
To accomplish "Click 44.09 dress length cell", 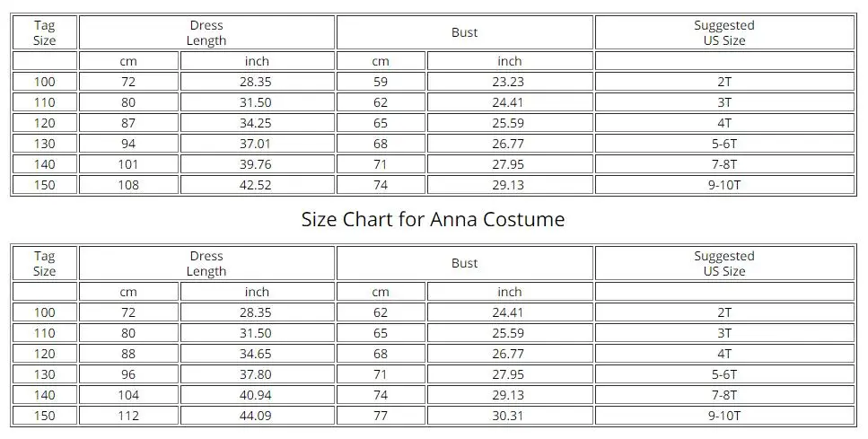I will [257, 416].
